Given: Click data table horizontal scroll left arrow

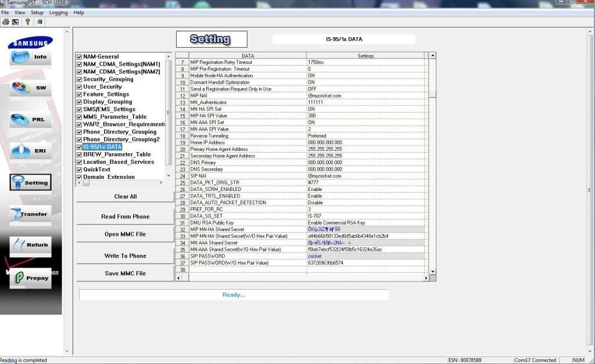Looking at the screenshot, I should pyautogui.click(x=179, y=278).
